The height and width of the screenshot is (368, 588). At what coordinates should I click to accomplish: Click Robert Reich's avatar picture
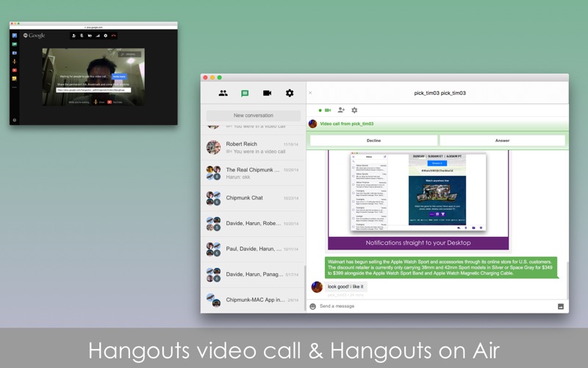[x=213, y=148]
